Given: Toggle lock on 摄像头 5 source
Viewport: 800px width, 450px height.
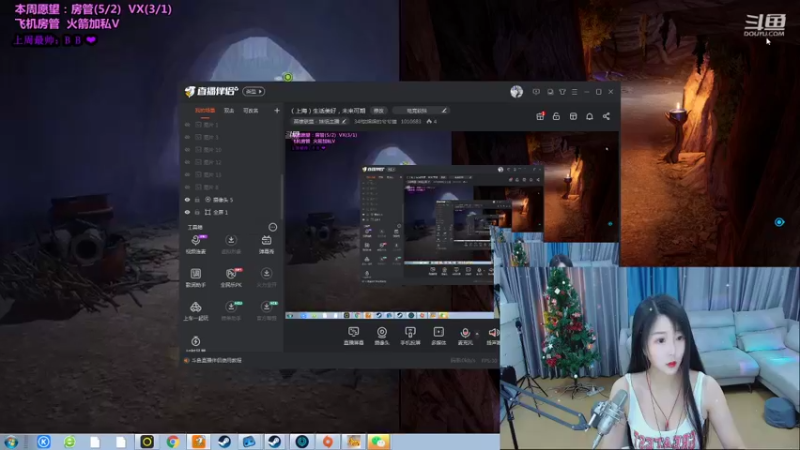Looking at the screenshot, I should point(197,199).
